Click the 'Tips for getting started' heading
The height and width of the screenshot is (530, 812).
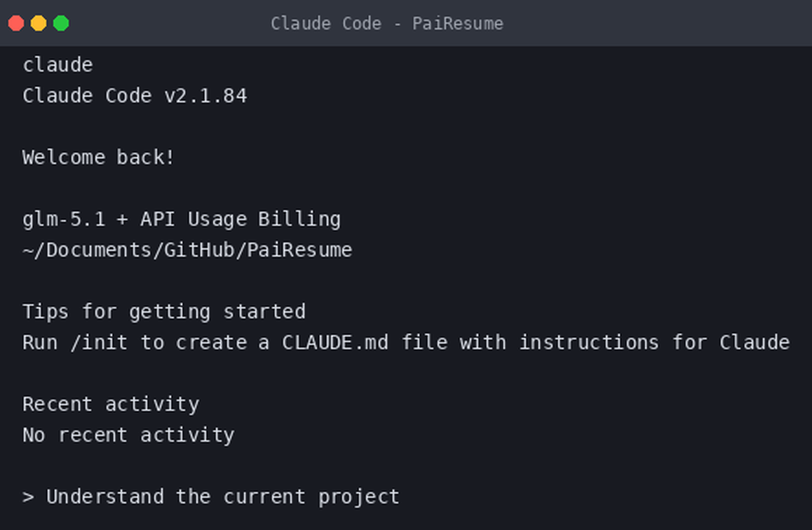pyautogui.click(x=164, y=312)
